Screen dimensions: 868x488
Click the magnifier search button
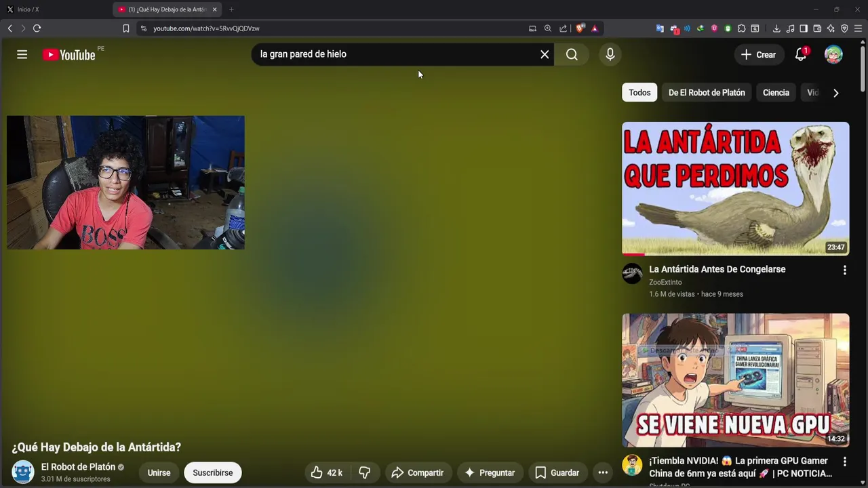(572, 54)
